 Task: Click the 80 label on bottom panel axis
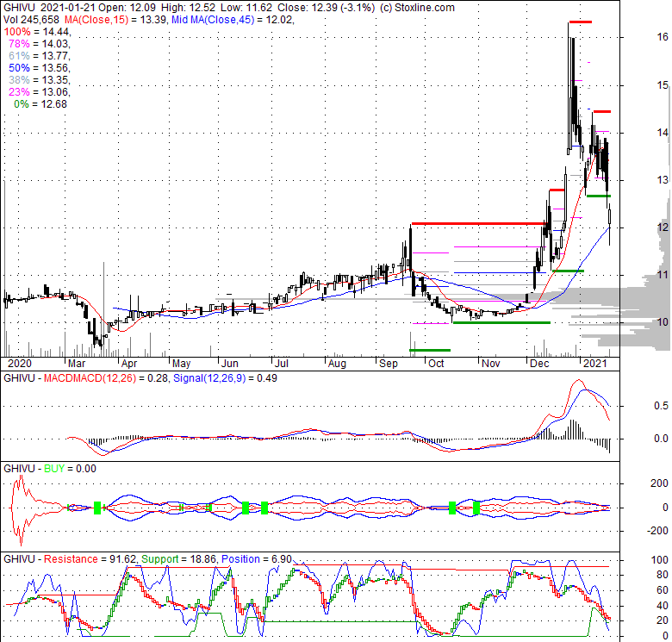[663, 575]
